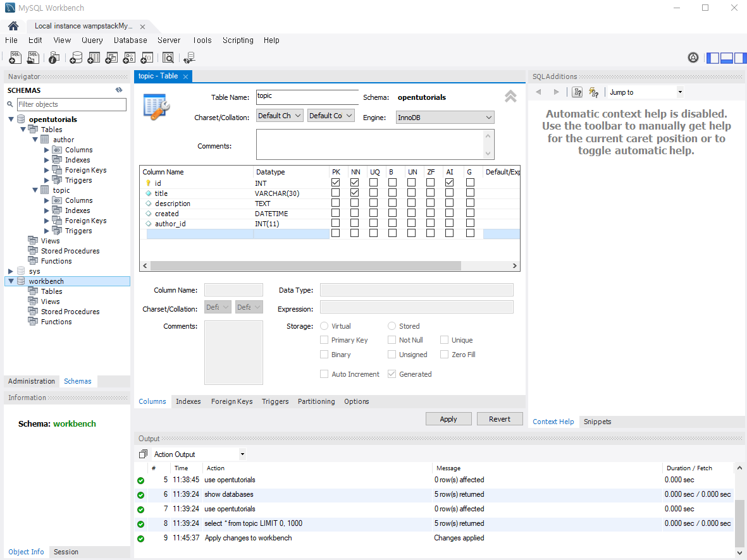
Task: Switch to the Foreign Keys tab
Action: 232,401
